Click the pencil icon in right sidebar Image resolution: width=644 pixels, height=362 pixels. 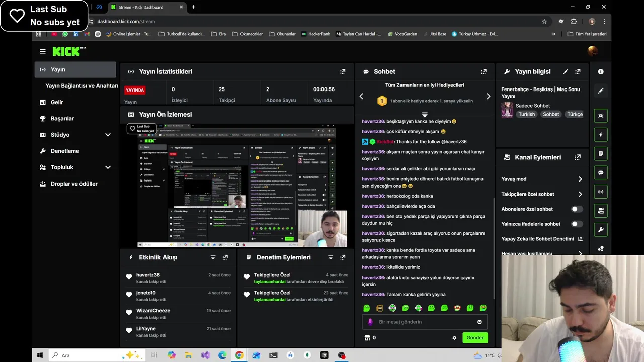[x=601, y=91]
